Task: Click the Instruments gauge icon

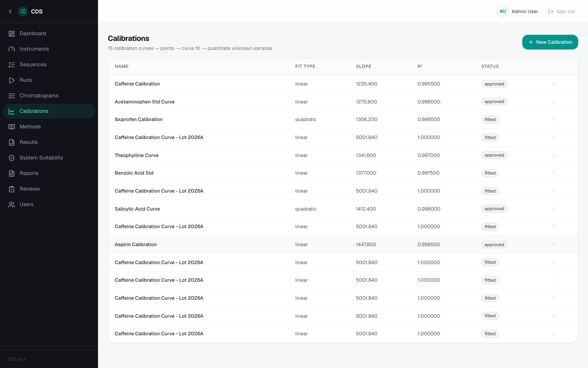Action: coord(12,49)
